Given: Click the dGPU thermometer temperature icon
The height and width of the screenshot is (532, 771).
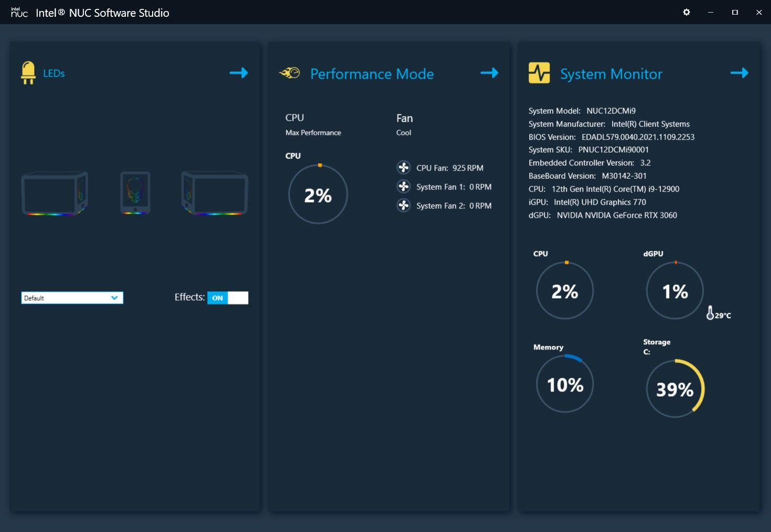Looking at the screenshot, I should click(710, 313).
